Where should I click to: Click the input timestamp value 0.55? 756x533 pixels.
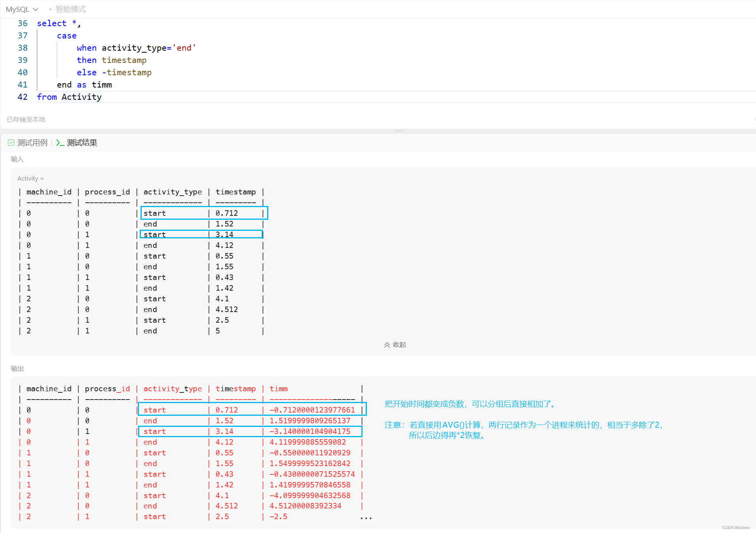pos(224,256)
